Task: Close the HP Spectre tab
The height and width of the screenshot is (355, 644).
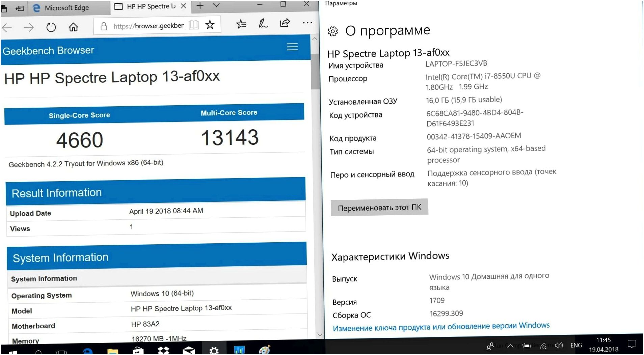Action: (x=183, y=6)
